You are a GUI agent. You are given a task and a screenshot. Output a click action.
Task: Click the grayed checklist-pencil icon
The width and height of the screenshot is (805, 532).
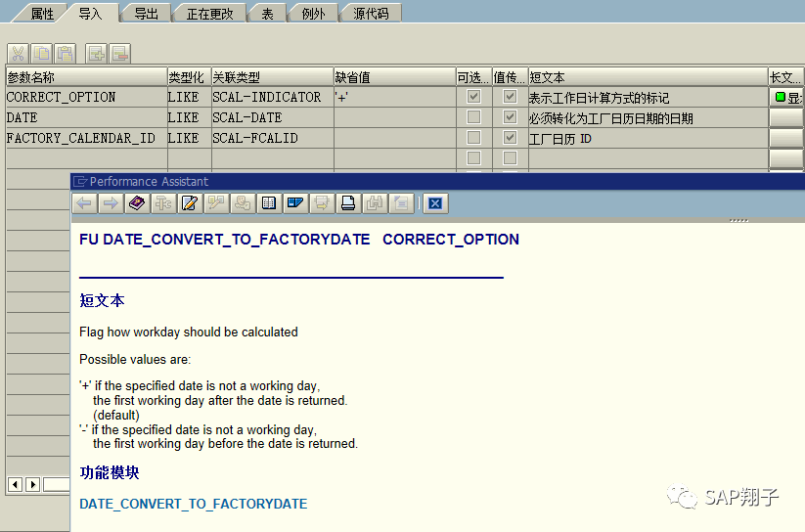pos(216,203)
